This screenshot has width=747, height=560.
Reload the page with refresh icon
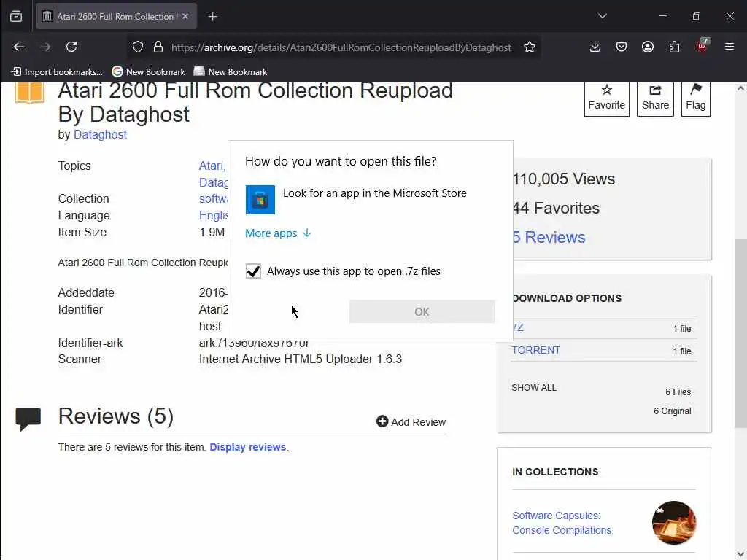pos(71,47)
